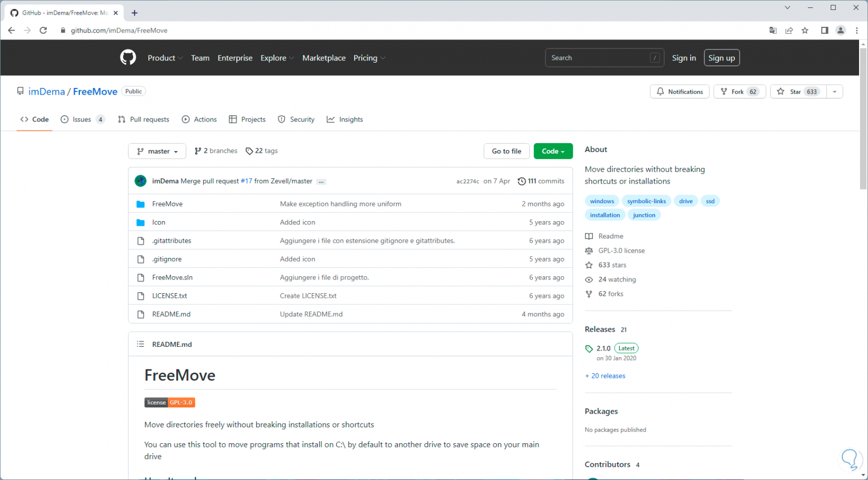
Task: Click the GitHub search field
Action: (604, 58)
